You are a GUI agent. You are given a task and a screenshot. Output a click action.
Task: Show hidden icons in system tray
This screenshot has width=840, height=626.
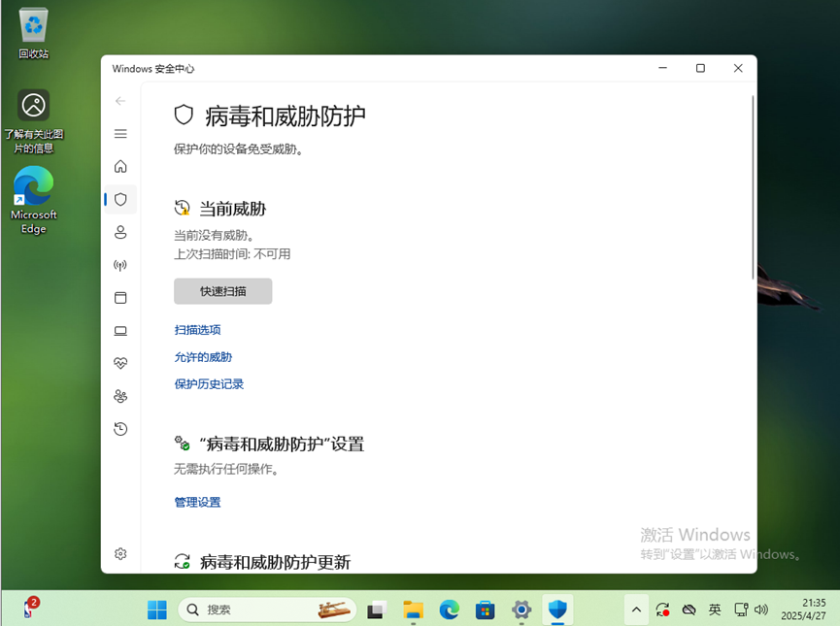coord(636,610)
